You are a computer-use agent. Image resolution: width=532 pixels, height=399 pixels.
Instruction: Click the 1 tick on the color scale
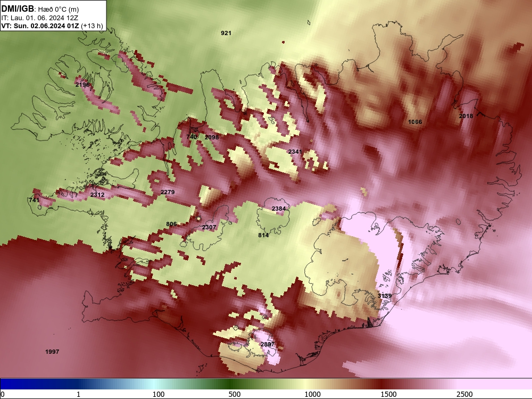click(x=78, y=394)
